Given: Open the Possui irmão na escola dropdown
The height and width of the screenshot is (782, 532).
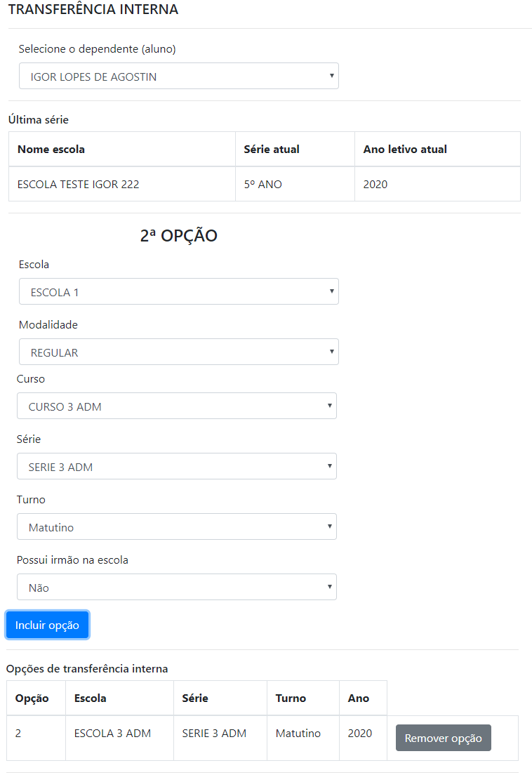Looking at the screenshot, I should (176, 588).
